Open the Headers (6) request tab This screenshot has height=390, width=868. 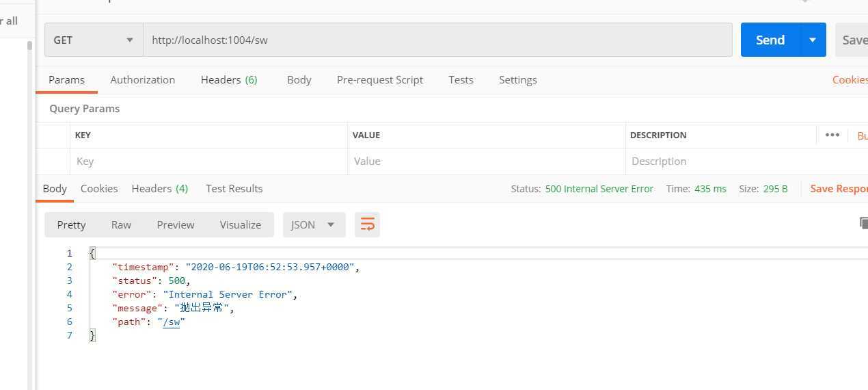(x=229, y=80)
